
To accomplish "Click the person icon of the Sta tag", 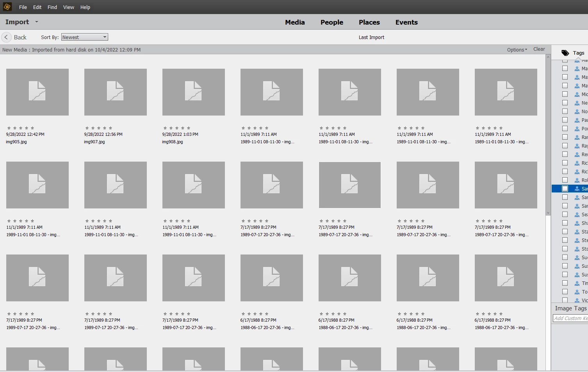I will pyautogui.click(x=577, y=232).
